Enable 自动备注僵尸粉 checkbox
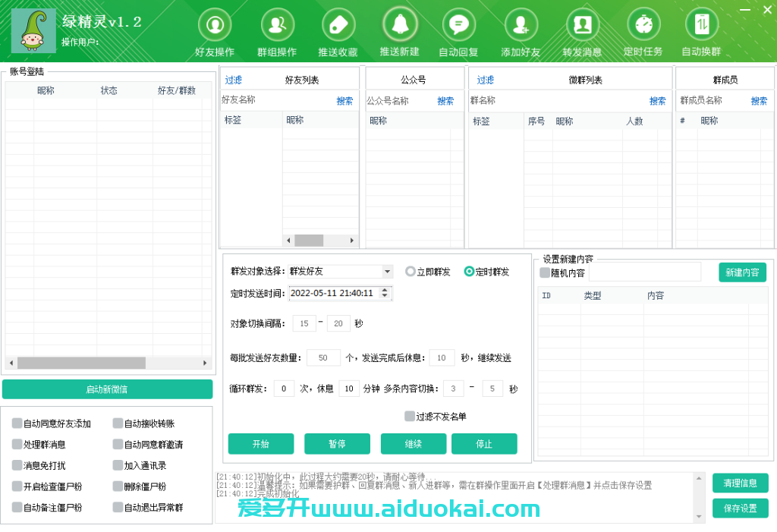777x532 pixels. (17, 507)
